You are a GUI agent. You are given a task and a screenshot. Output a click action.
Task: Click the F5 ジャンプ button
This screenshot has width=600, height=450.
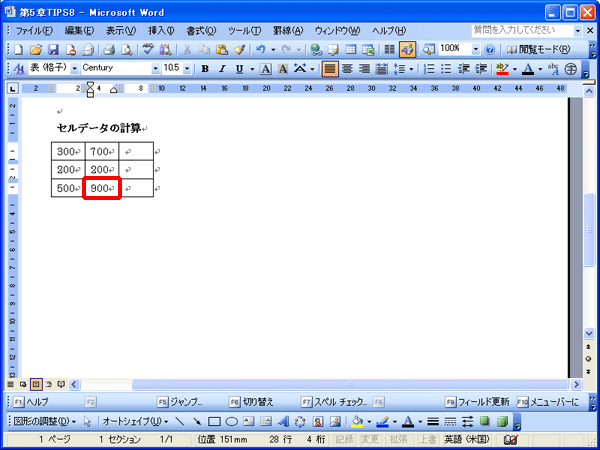click(x=180, y=402)
